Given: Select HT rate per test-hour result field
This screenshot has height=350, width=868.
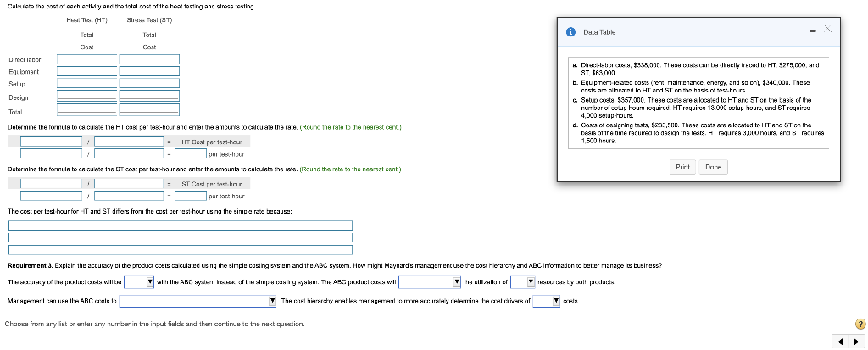Looking at the screenshot, I should 191,153.
